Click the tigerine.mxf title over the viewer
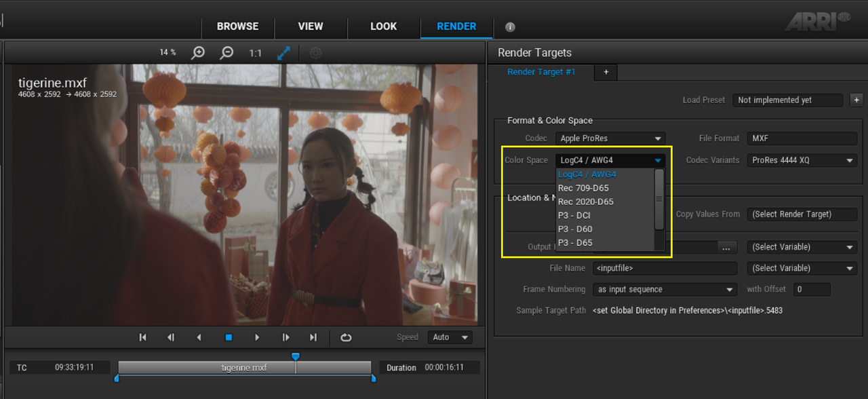Image resolution: width=868 pixels, height=399 pixels. [x=52, y=83]
